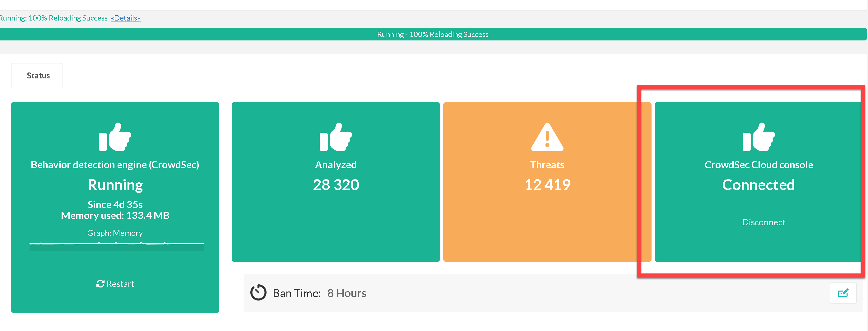Screen dimensions: 868x331
Task: Click the thumbs-up icon above Analyzed
Action: click(336, 137)
